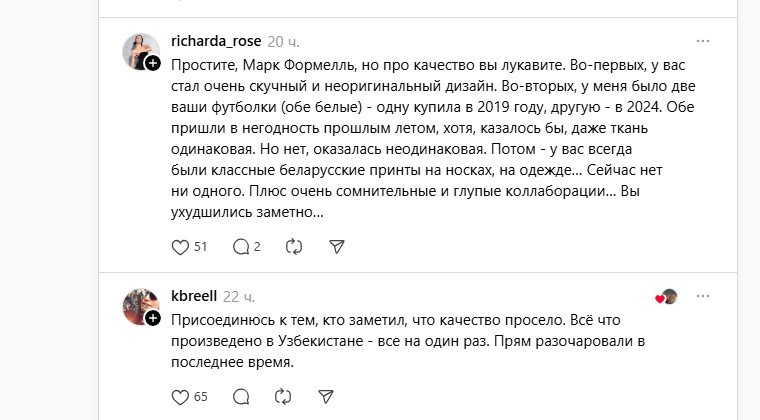Click richarda_rose's profile avatar
This screenshot has height=420, width=760.
tap(138, 50)
